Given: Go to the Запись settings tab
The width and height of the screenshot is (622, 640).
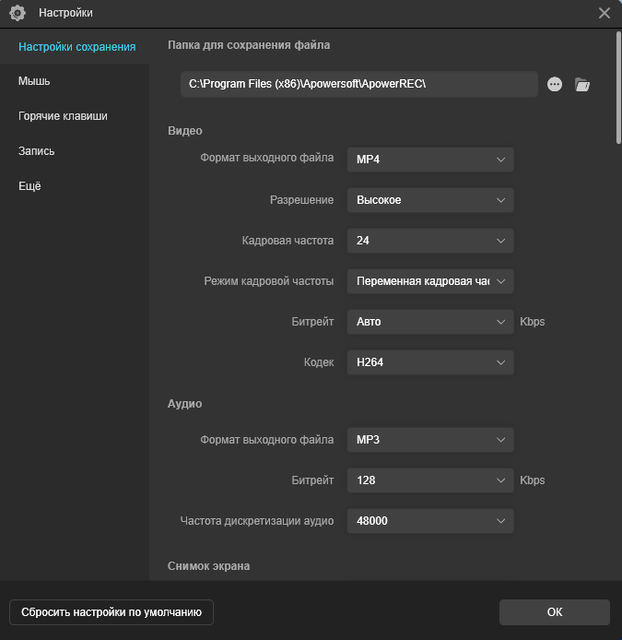Looking at the screenshot, I should (x=36, y=151).
